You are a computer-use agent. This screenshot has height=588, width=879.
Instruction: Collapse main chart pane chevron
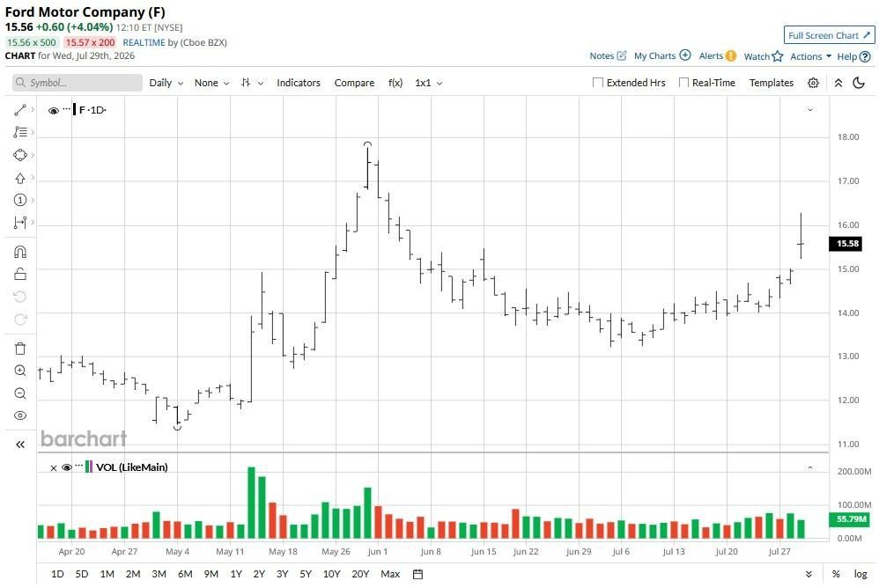pyautogui.click(x=810, y=110)
